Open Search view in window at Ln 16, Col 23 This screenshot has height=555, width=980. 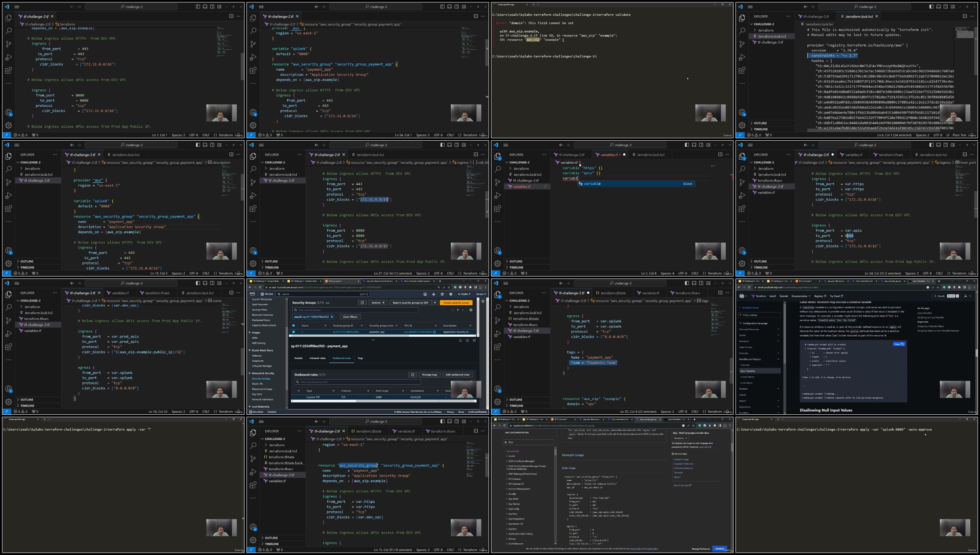(8, 308)
